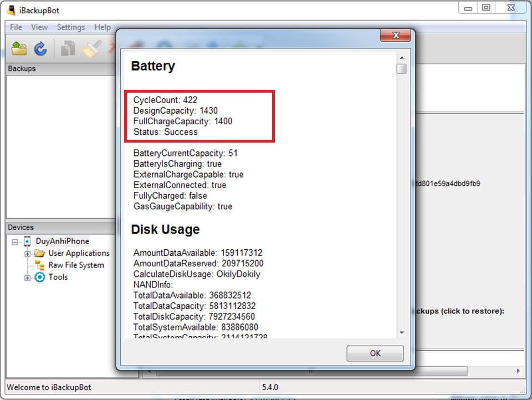
Task: Click the open backup folder toolbar icon
Action: (19, 49)
